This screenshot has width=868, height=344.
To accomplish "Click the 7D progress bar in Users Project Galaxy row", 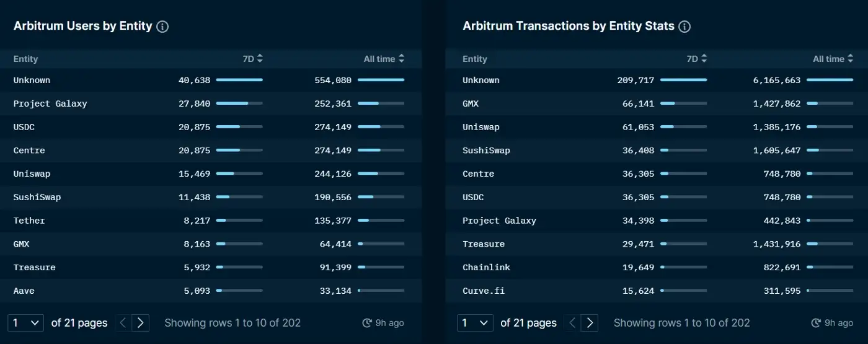I will pyautogui.click(x=239, y=104).
